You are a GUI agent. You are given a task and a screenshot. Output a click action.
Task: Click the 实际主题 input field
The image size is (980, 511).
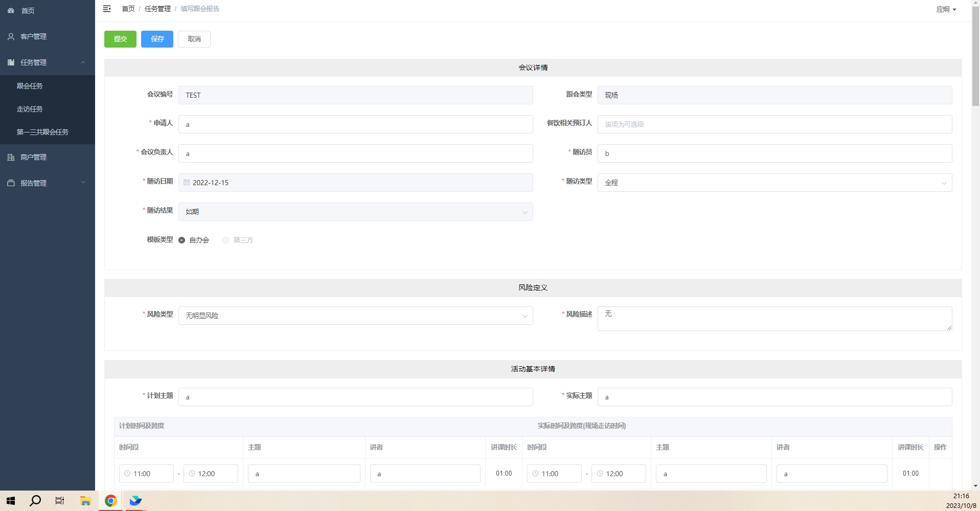click(x=774, y=397)
